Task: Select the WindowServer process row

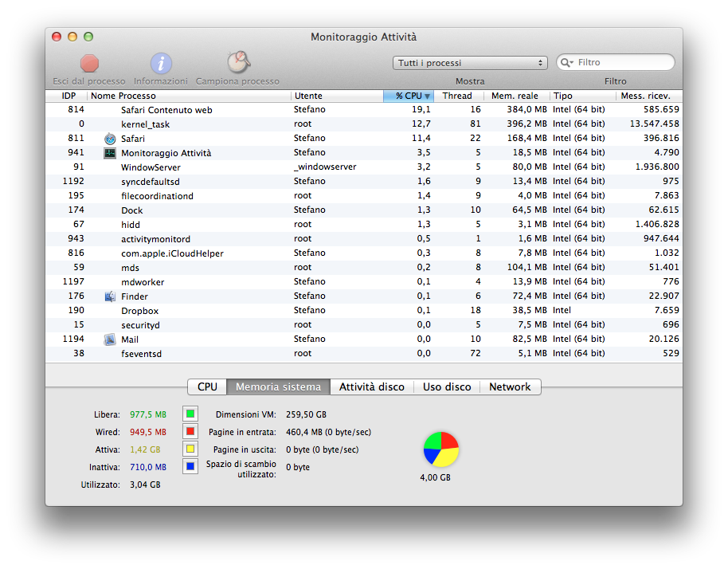Action: tap(363, 167)
